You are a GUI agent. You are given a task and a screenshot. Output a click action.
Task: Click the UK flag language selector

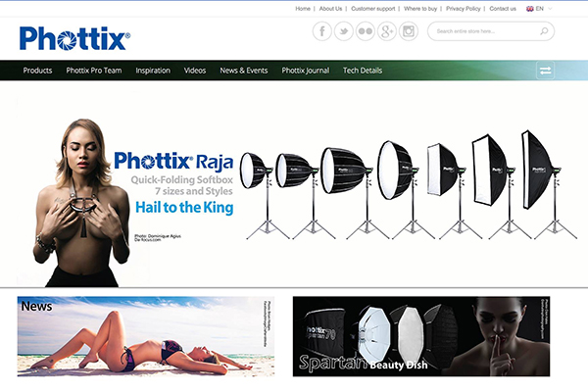pyautogui.click(x=530, y=9)
